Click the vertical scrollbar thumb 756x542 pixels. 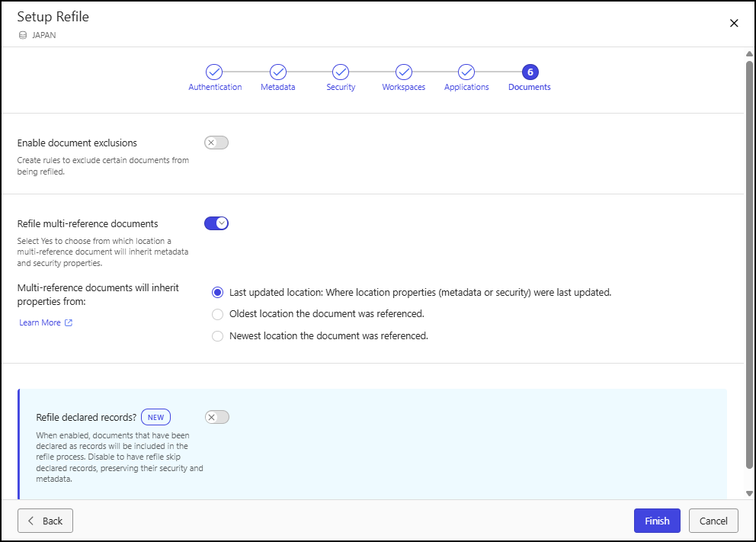pos(749,265)
